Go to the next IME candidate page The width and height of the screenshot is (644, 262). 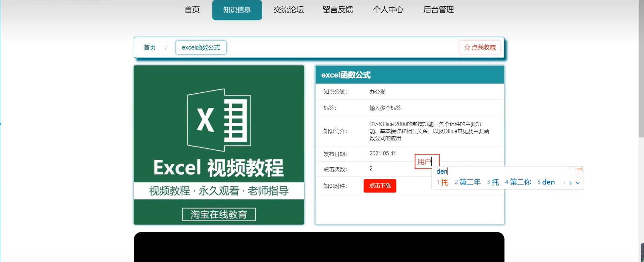point(571,183)
